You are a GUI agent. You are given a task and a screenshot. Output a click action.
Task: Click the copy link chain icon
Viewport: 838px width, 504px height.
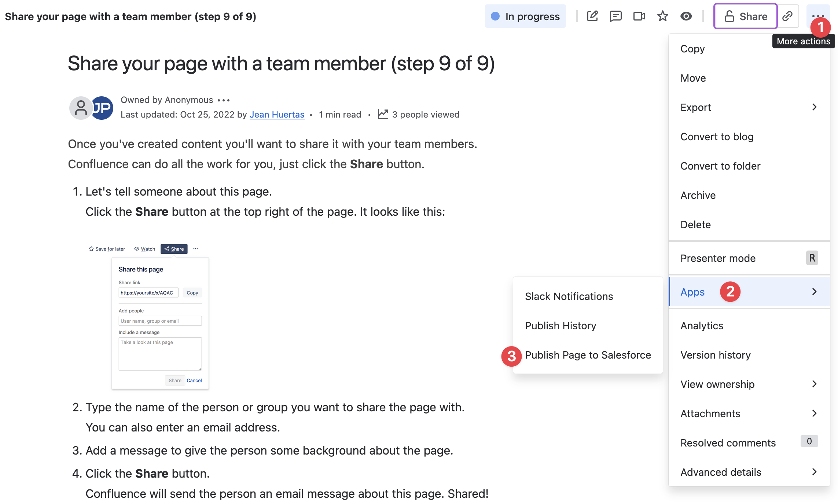[x=787, y=16]
